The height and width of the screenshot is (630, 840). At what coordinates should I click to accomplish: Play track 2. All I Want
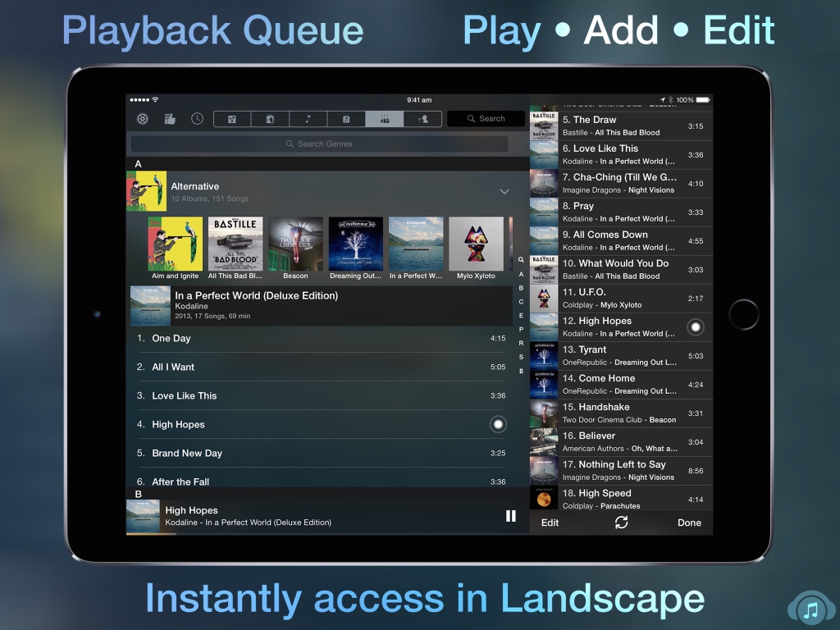point(321,367)
